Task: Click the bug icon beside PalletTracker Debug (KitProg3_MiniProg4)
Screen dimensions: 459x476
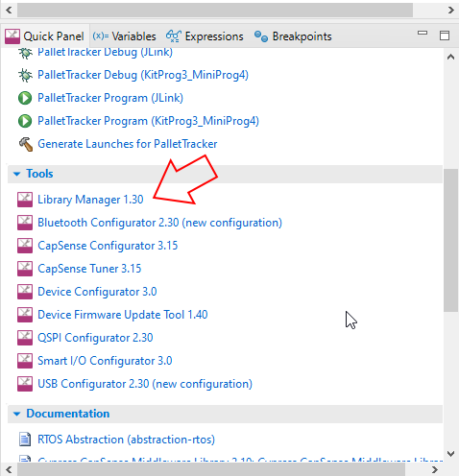Action: [25, 75]
